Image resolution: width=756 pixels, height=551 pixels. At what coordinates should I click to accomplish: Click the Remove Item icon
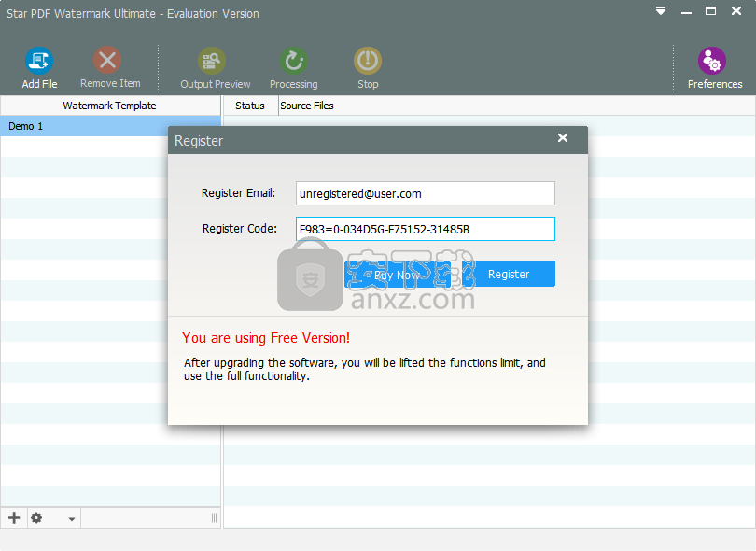tap(107, 61)
